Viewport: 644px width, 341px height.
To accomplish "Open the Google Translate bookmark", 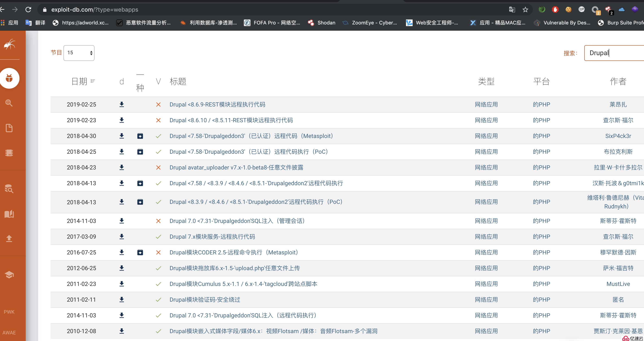I will (x=35, y=23).
